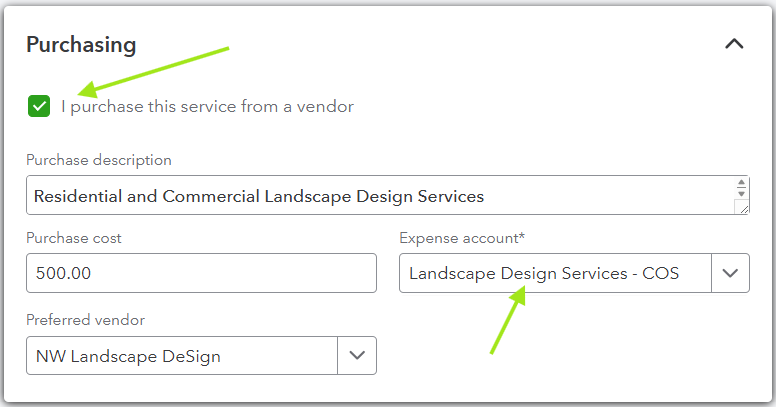Viewport: 776px width, 407px height.
Task: Open the Expense account dropdown arrow
Action: [731, 273]
